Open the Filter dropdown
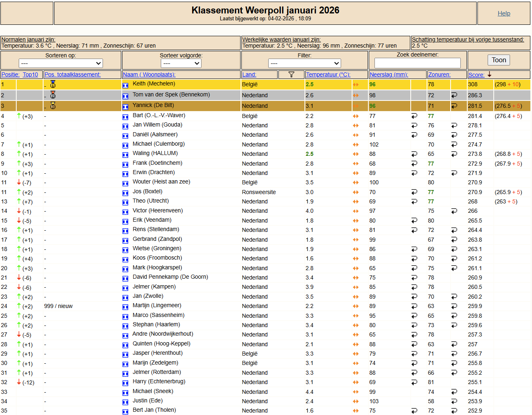This screenshot has width=532, height=415. [304, 63]
